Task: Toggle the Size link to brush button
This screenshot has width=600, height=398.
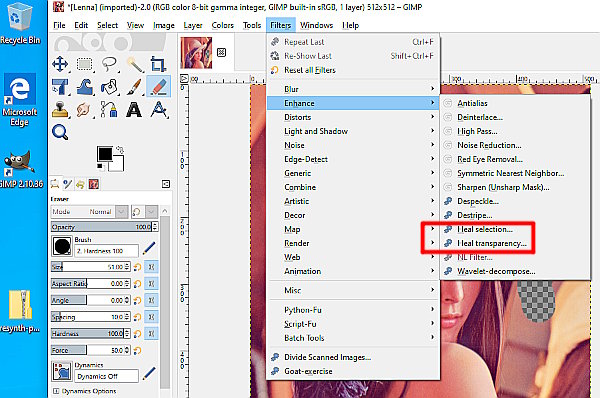Action: tap(151, 267)
